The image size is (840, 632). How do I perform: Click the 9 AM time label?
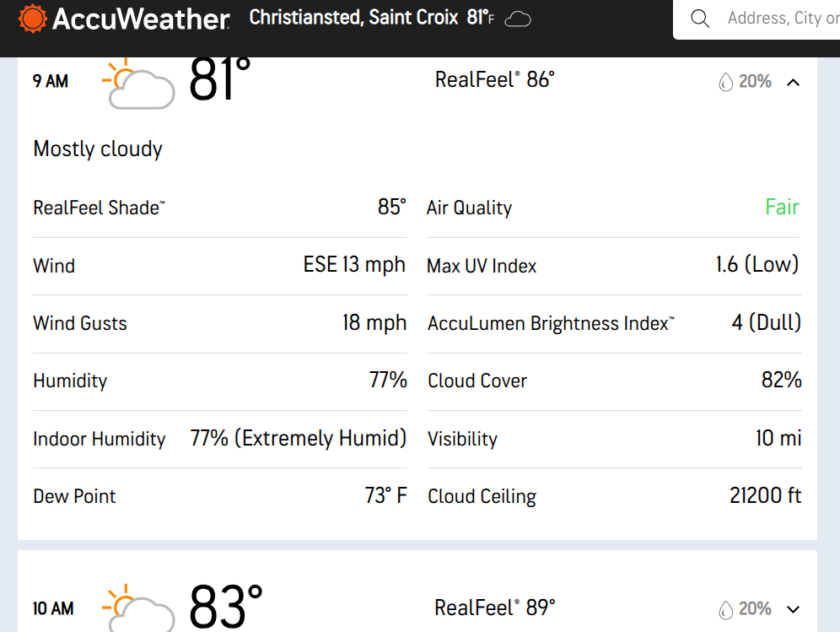tap(51, 82)
